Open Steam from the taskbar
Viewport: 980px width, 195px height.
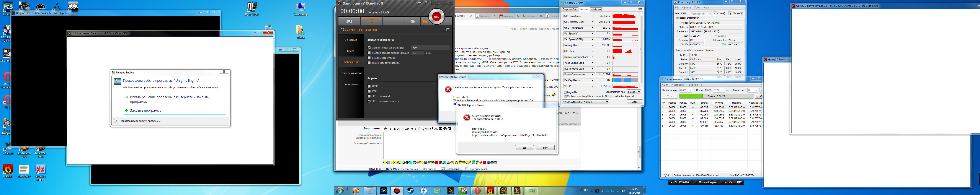coord(410,190)
